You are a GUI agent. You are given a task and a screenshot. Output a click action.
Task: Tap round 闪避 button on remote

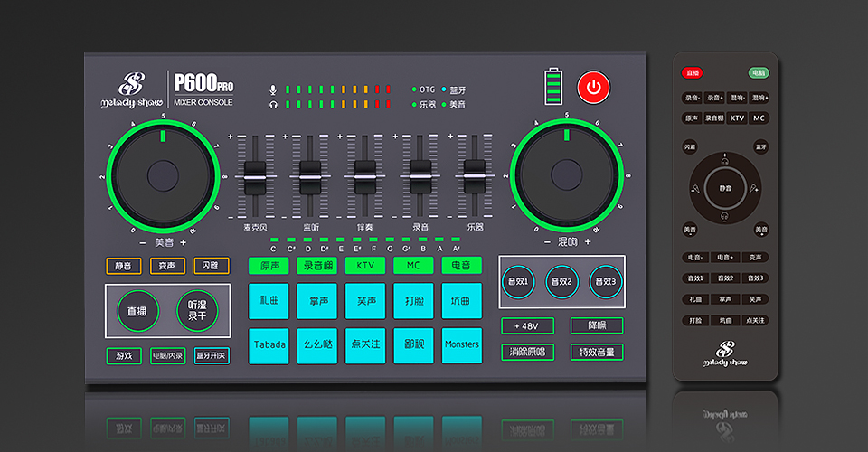click(x=690, y=146)
